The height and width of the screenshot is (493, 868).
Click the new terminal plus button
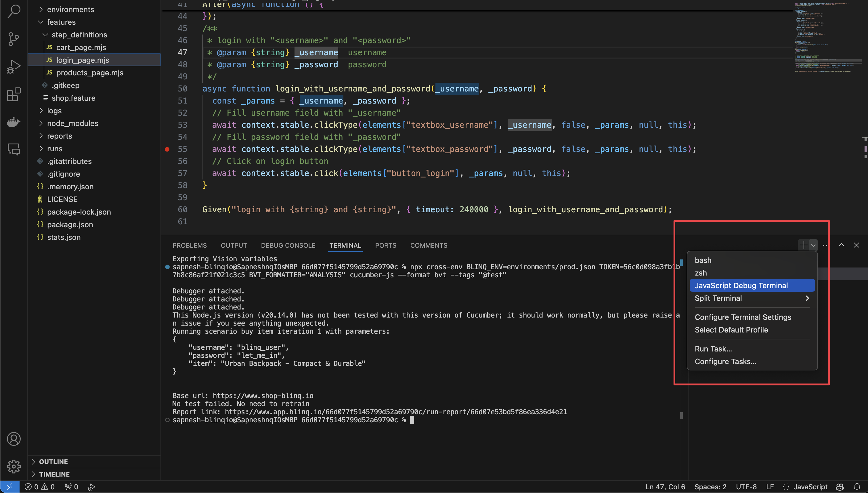(803, 245)
